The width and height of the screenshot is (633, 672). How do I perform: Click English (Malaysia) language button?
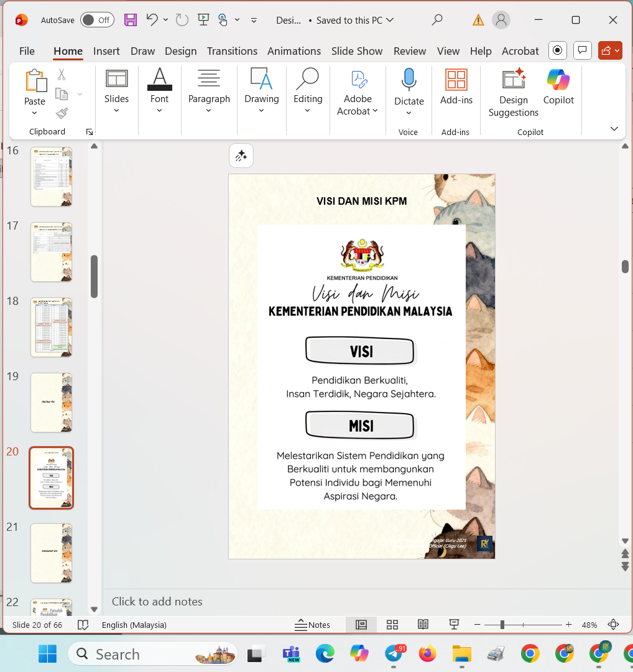coord(134,625)
